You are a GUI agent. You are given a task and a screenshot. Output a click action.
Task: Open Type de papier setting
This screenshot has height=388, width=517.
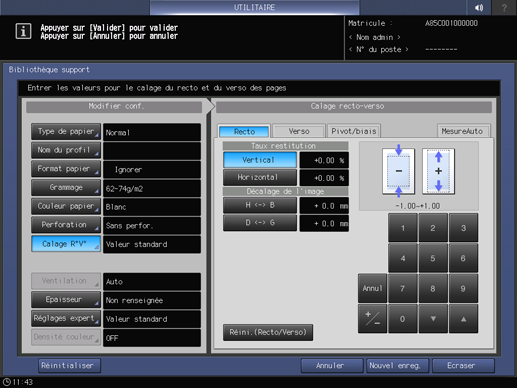[66, 131]
